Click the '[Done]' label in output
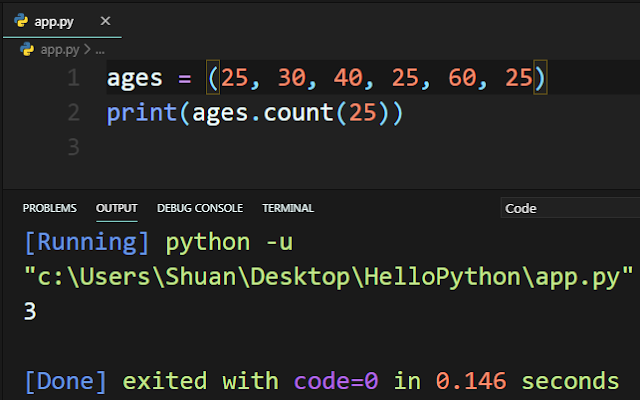The width and height of the screenshot is (640, 400). tap(66, 381)
